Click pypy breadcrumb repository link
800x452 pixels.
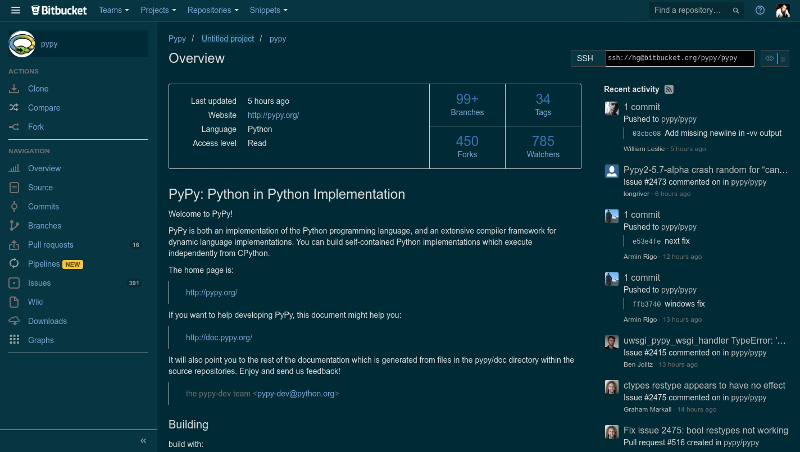pos(278,39)
